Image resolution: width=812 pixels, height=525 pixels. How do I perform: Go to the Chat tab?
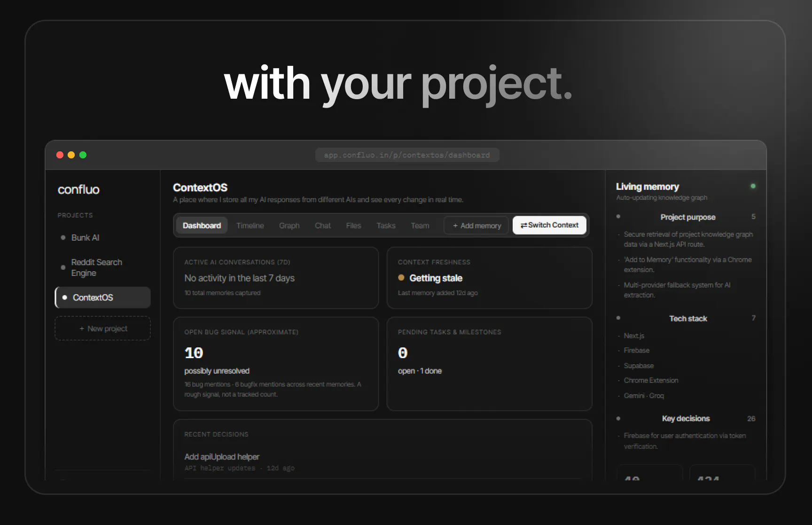pos(323,226)
